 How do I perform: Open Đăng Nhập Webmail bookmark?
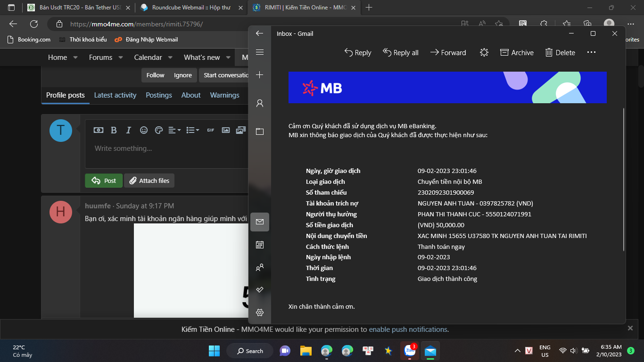(146, 40)
